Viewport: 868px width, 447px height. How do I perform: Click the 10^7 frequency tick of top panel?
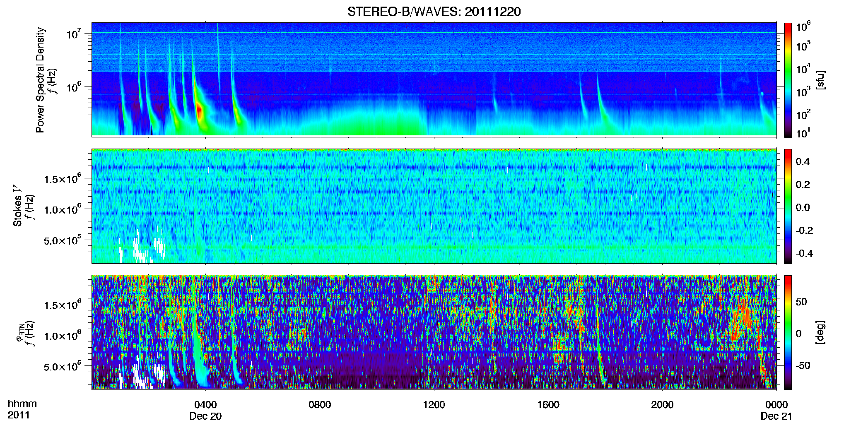pyautogui.click(x=74, y=34)
